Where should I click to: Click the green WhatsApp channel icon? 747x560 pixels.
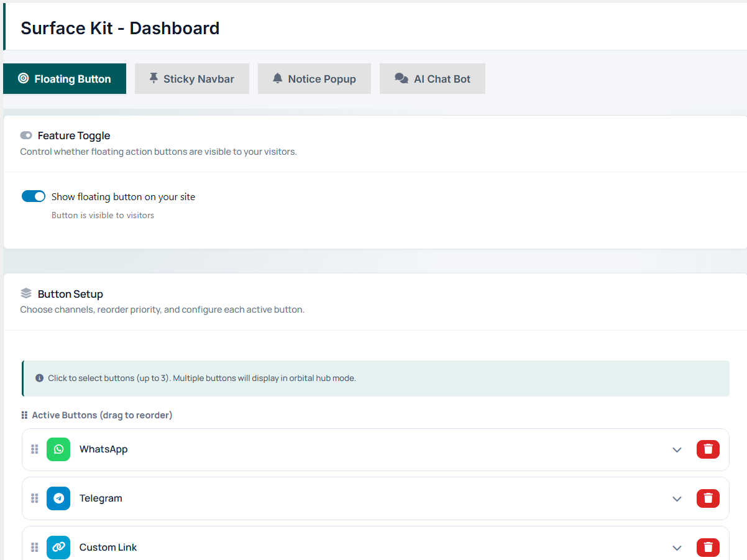pyautogui.click(x=58, y=449)
